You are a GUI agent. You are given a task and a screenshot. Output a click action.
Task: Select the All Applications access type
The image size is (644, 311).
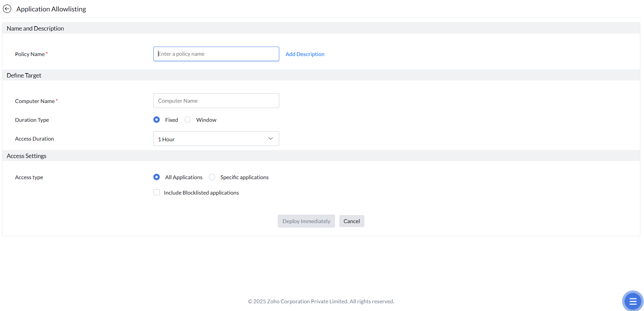157,177
